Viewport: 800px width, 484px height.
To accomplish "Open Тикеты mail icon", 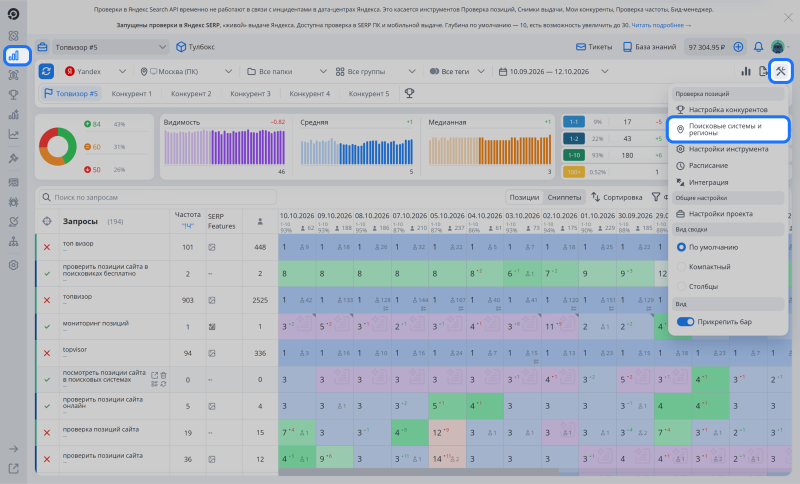I will coord(581,47).
